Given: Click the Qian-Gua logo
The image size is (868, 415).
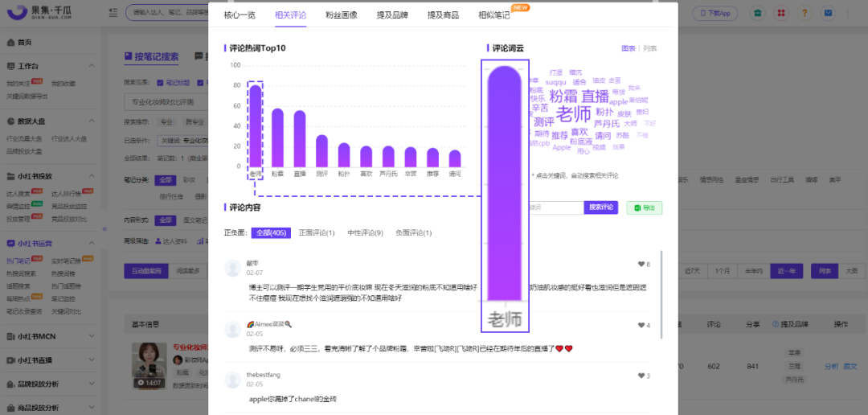Looking at the screenshot, I should coord(39,12).
